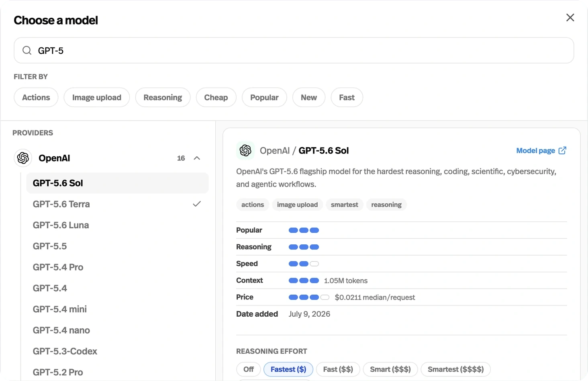588x381 pixels.
Task: Pick the GPT-5.4 mini model
Action: pos(118,309)
